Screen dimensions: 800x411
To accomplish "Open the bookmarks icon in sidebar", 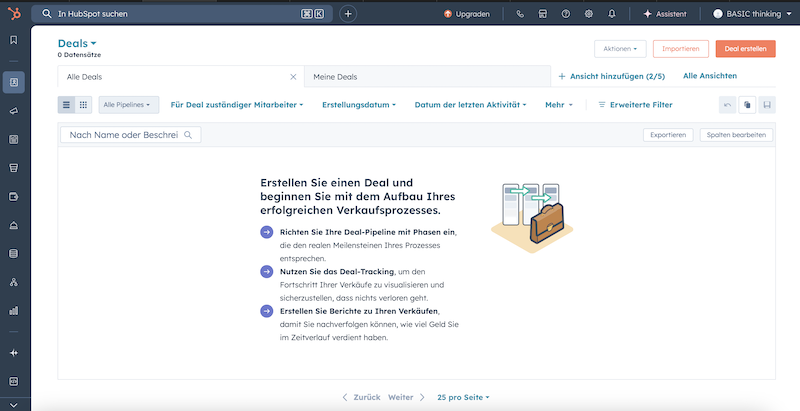I will click(14, 40).
